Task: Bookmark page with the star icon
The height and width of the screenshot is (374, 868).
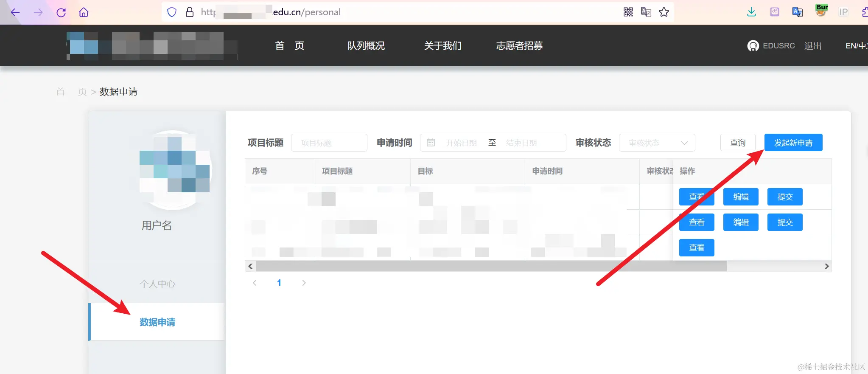Action: pos(664,12)
